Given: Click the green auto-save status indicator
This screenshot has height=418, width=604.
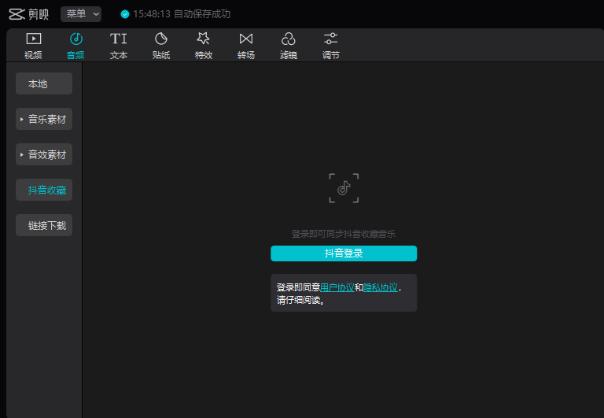Looking at the screenshot, I should point(125,14).
